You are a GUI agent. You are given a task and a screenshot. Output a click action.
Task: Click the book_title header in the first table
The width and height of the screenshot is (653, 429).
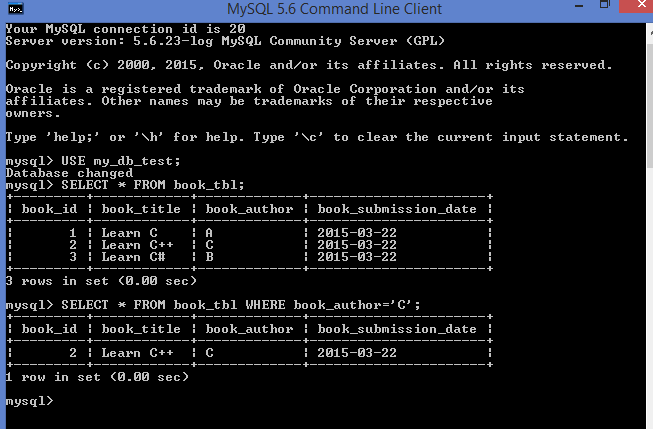point(141,209)
